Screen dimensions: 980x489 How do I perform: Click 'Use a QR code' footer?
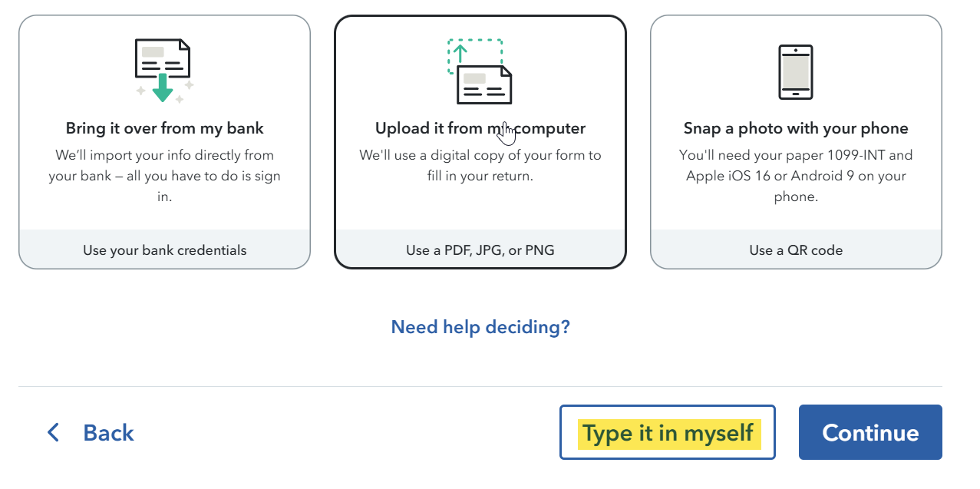click(796, 249)
